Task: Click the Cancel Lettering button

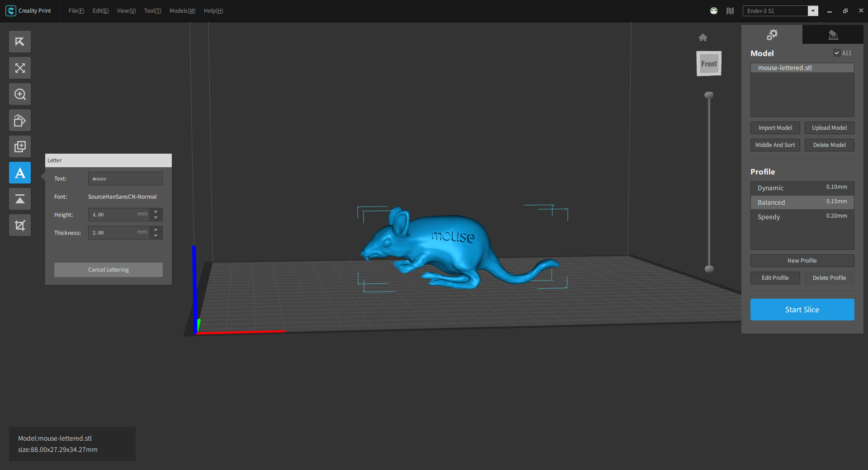Action: [108, 270]
